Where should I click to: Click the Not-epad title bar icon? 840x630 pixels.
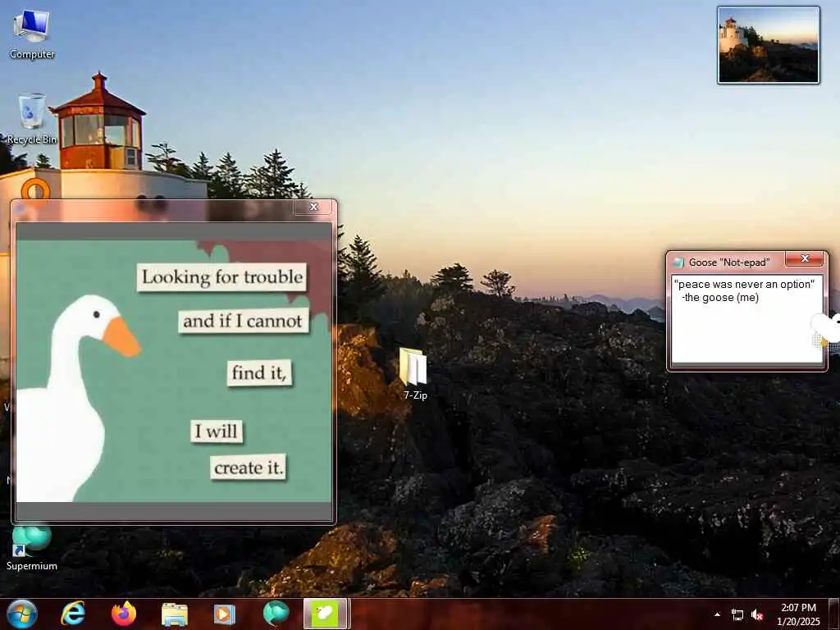click(x=678, y=262)
